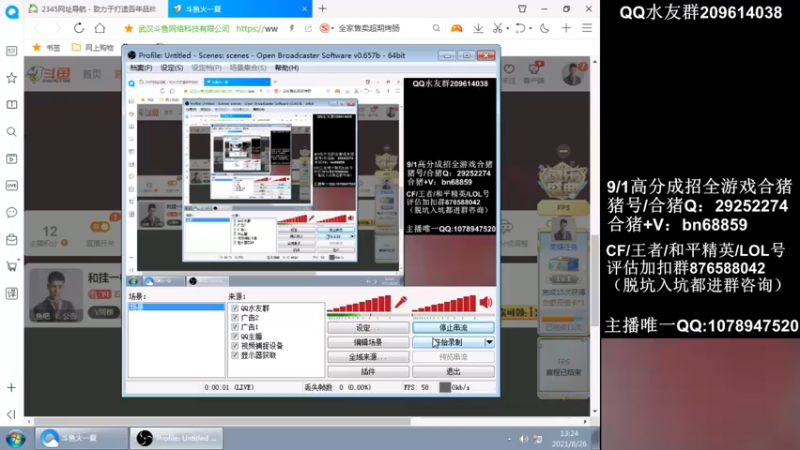Image resolution: width=800 pixels, height=450 pixels.
Task: Open the 网上购物 bookmarks folder
Action: click(x=93, y=47)
